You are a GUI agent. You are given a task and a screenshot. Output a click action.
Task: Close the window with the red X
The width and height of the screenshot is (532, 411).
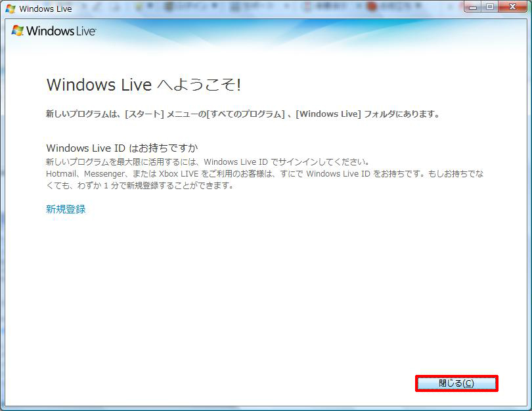513,7
